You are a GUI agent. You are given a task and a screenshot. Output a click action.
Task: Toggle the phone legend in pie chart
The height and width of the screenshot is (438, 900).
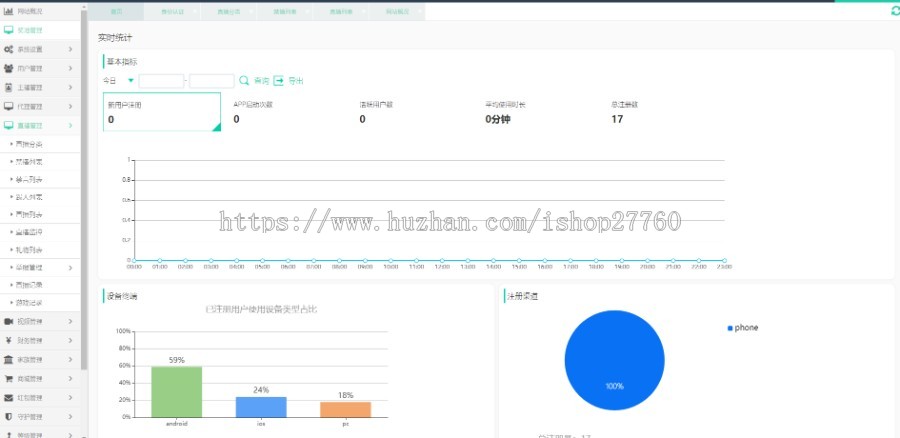click(743, 328)
